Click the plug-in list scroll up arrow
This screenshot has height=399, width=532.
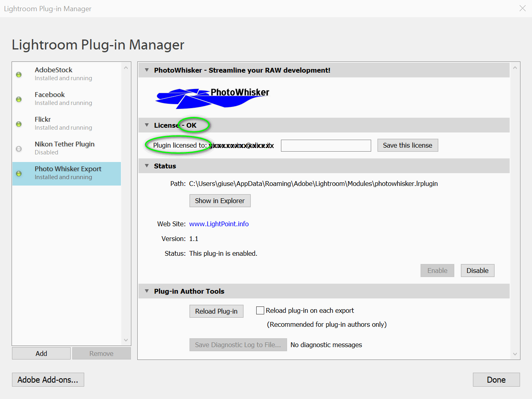coord(126,68)
